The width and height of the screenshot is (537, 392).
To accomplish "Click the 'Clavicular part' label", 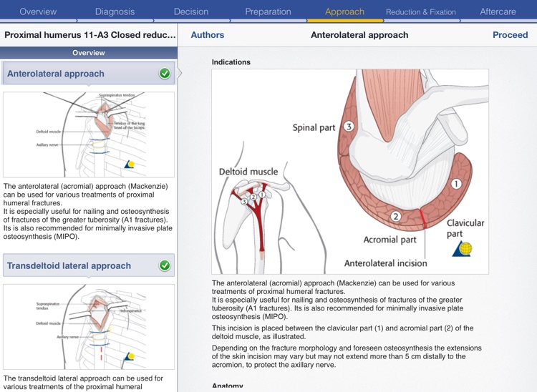I will pos(465,228).
